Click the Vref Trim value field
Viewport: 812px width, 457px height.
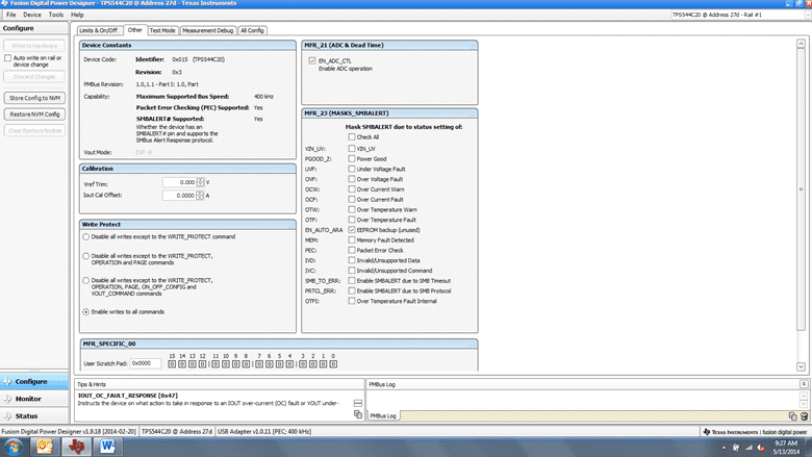(179, 182)
